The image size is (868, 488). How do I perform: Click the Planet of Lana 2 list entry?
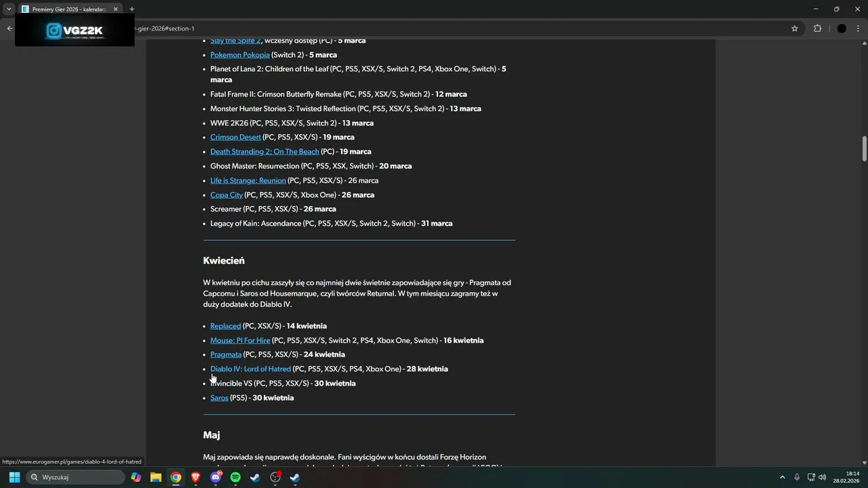[x=358, y=75]
